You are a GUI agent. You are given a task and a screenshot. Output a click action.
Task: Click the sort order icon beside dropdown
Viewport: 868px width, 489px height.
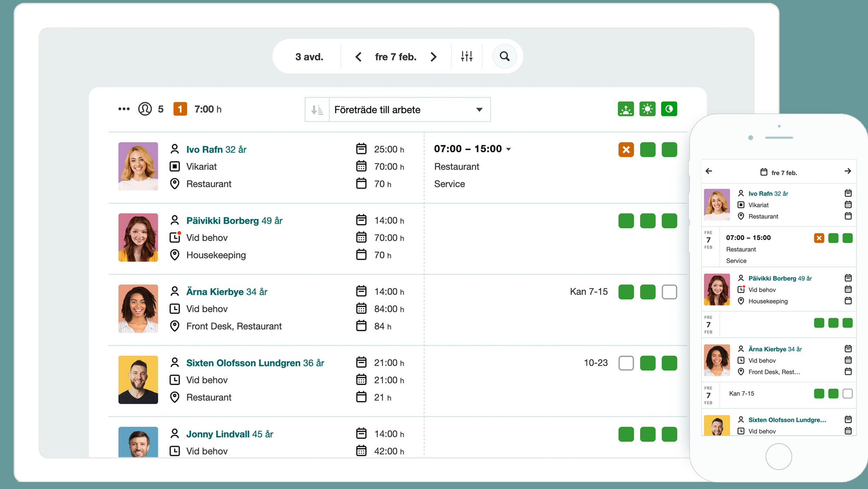(317, 110)
